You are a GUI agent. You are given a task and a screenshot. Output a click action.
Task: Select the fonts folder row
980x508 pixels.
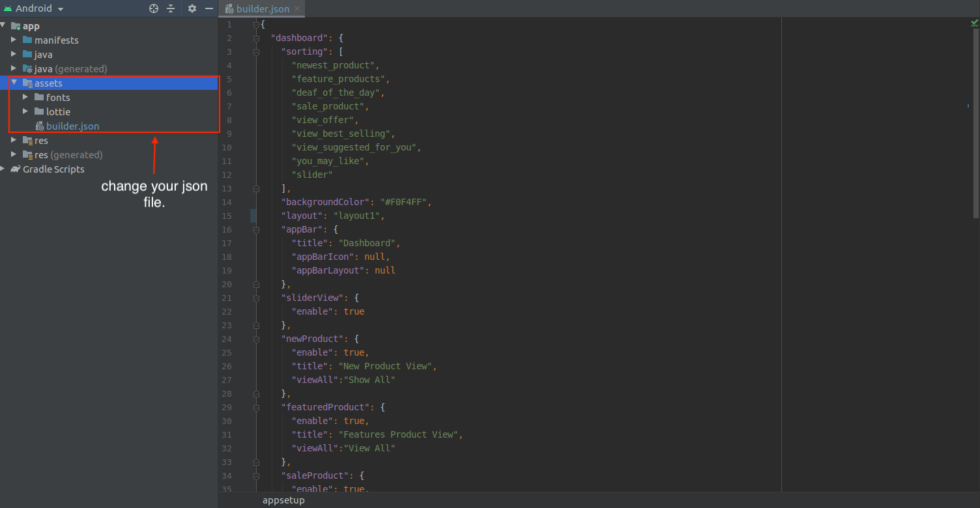click(x=109, y=98)
